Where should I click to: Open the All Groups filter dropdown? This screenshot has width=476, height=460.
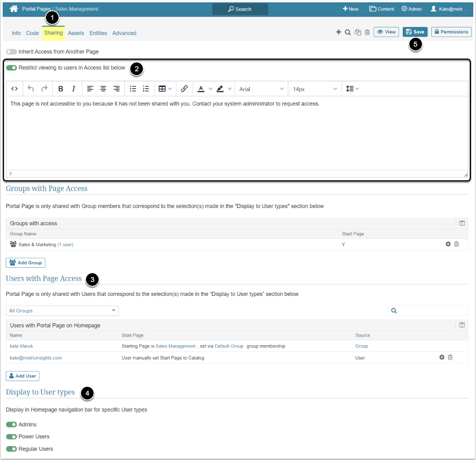tap(62, 311)
